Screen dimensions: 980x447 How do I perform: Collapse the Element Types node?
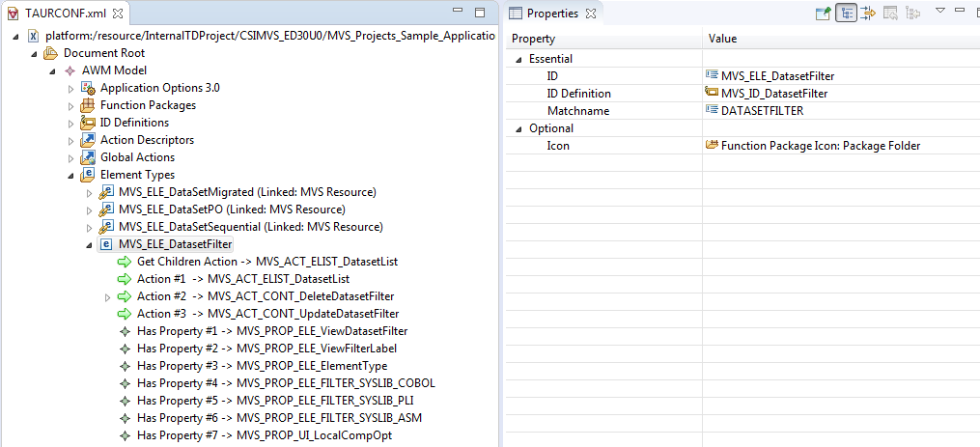(x=70, y=176)
